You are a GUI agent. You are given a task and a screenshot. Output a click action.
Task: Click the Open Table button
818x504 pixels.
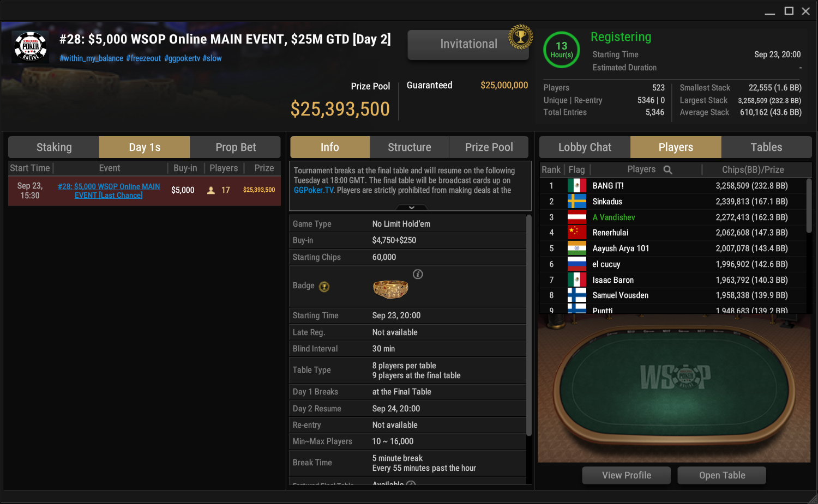722,475
